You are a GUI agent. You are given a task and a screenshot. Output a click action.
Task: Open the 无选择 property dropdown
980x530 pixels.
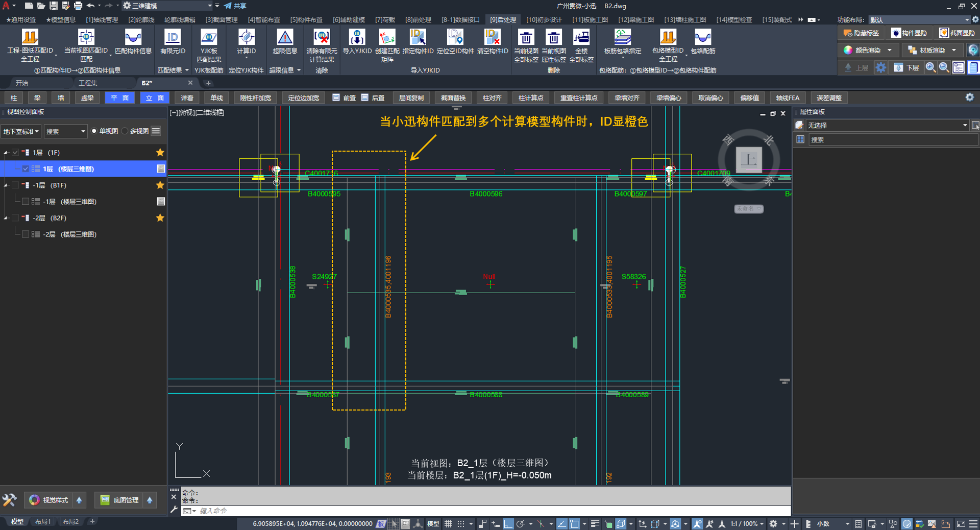click(965, 125)
